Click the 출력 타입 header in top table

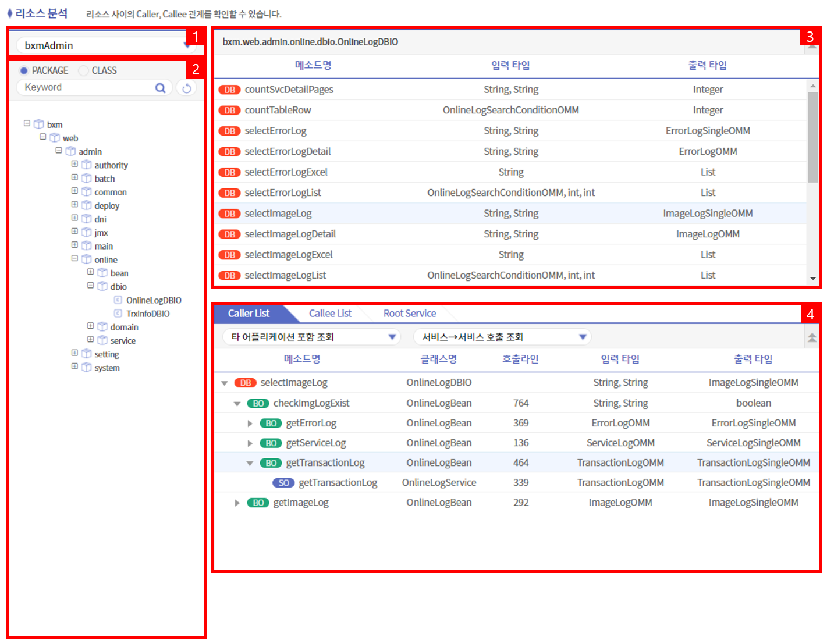pyautogui.click(x=708, y=65)
